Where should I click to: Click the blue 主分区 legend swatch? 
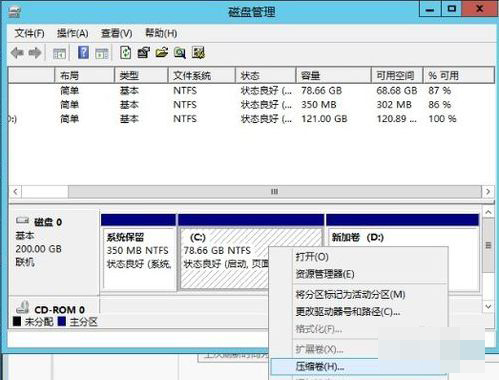tap(62, 322)
